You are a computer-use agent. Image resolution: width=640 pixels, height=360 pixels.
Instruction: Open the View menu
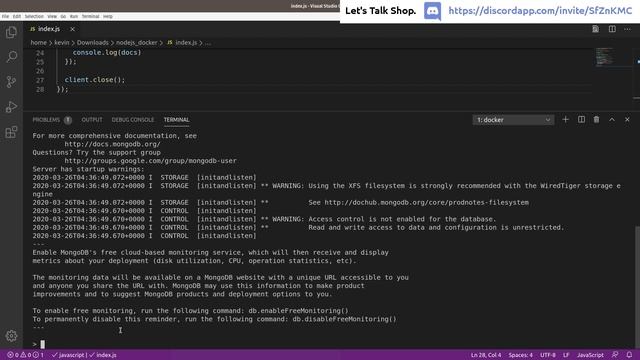[52, 16]
